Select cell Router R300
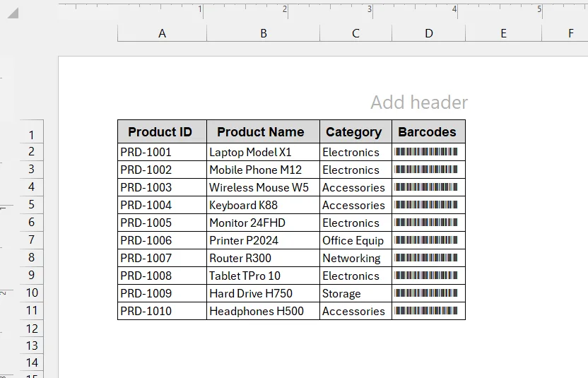 coord(263,258)
